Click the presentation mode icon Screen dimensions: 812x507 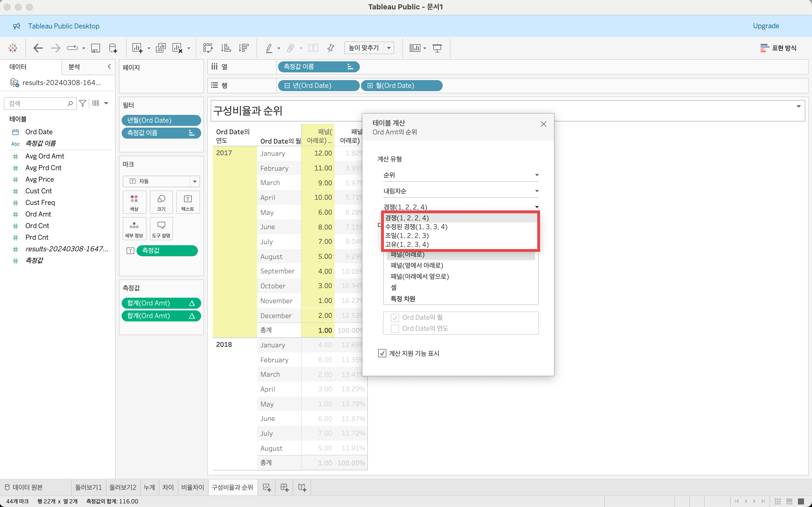pos(437,48)
